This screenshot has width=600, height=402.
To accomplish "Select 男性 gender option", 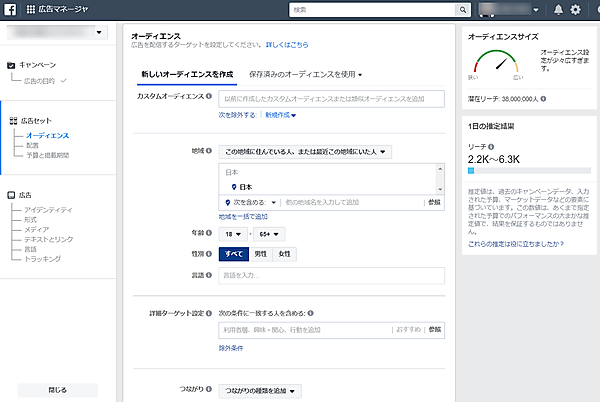I will (x=259, y=254).
